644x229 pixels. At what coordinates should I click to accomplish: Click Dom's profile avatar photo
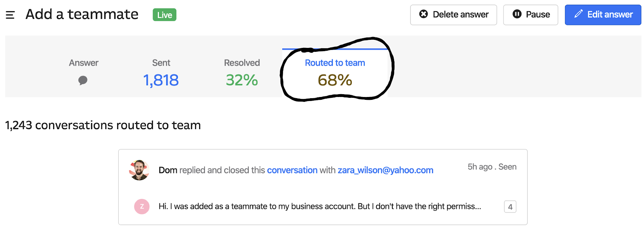139,170
